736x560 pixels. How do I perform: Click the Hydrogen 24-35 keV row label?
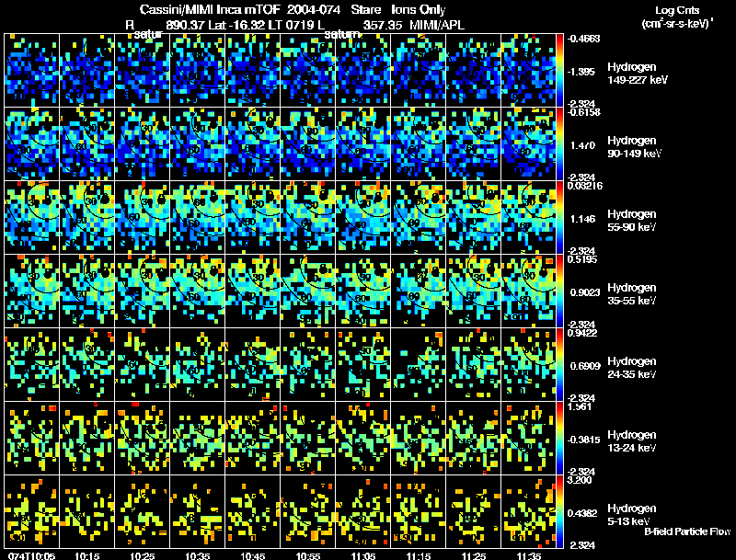632,368
